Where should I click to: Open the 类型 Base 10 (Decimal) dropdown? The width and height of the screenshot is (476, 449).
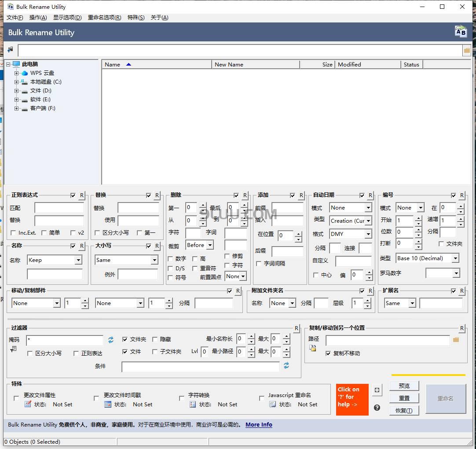click(x=455, y=258)
